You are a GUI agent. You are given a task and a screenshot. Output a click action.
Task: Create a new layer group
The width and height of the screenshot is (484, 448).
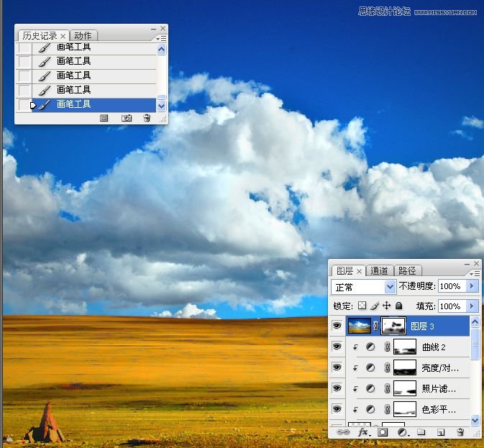(421, 432)
